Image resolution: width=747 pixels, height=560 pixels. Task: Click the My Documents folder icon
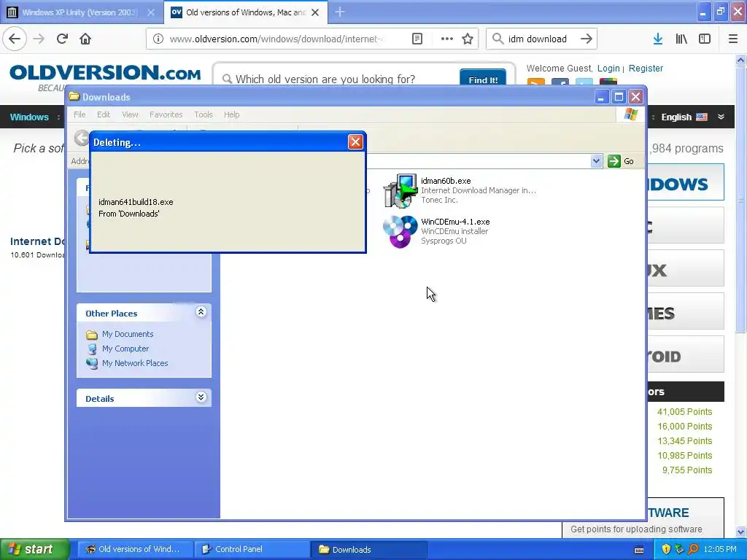click(x=91, y=335)
